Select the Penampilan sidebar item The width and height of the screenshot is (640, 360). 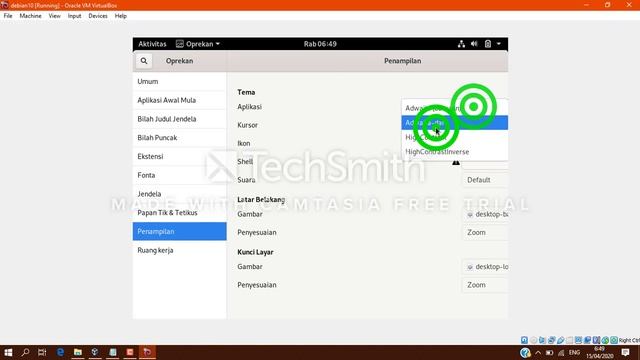coord(180,231)
